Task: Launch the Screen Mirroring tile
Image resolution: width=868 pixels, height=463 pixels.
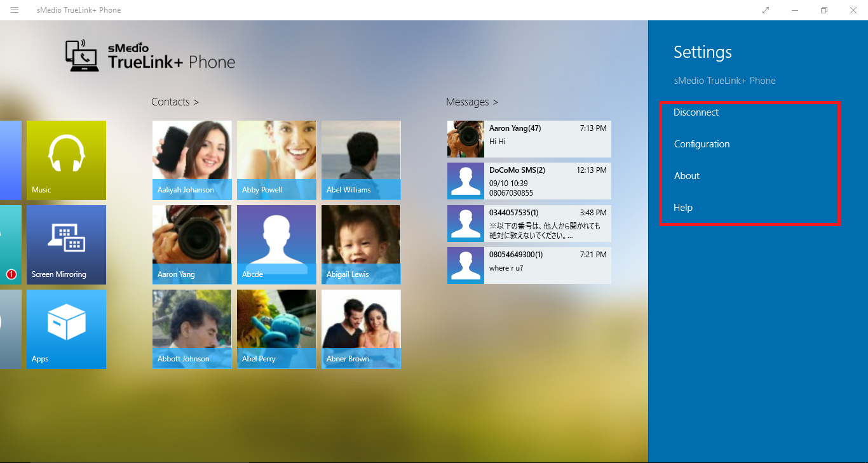Action: pos(66,245)
